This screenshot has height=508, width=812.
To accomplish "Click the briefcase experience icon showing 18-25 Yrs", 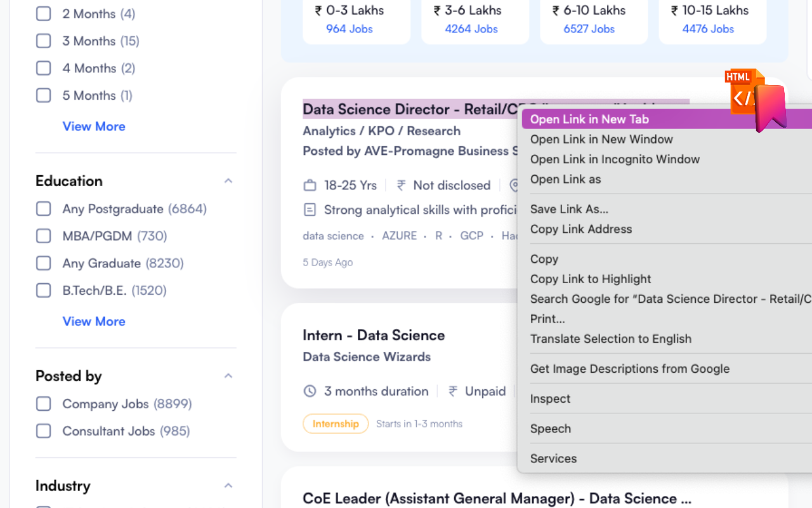I will tap(310, 185).
